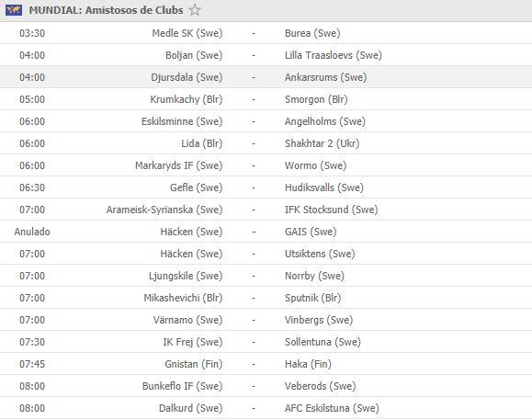Click the world flag icon in header

(x=14, y=10)
